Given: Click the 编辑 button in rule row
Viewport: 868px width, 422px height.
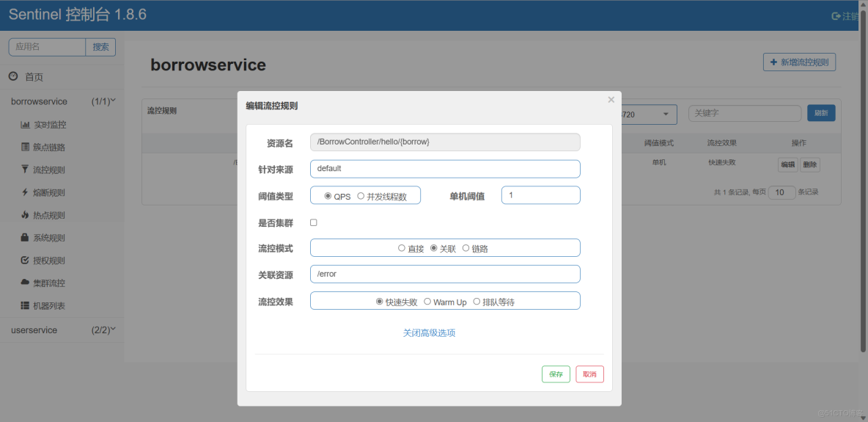Looking at the screenshot, I should (788, 164).
